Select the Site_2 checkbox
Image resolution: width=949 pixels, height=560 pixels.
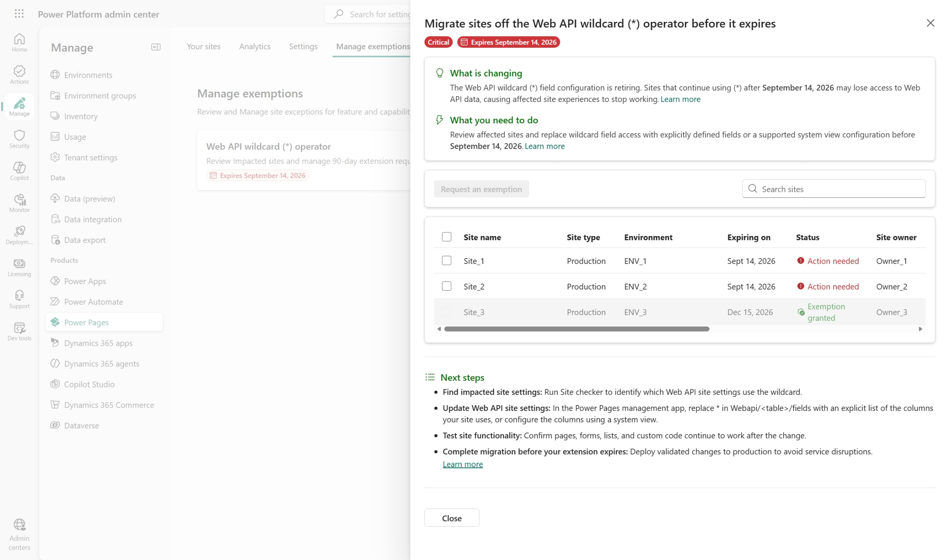coord(446,286)
